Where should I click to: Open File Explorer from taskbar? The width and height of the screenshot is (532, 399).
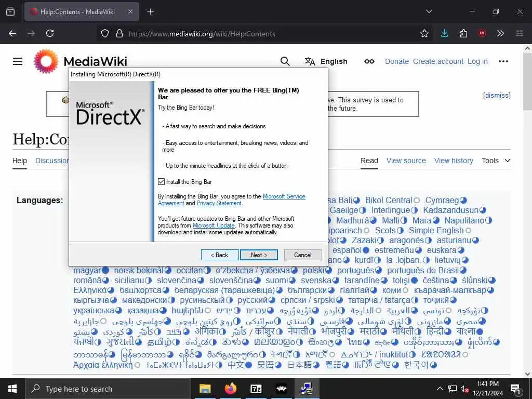click(x=205, y=389)
